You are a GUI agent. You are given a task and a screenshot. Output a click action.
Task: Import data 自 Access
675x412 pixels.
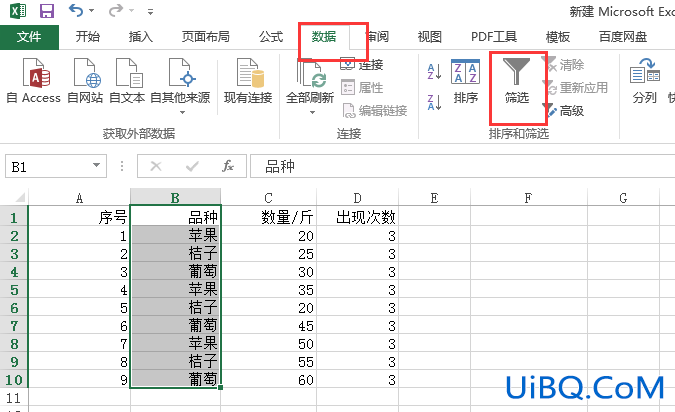tap(34, 81)
